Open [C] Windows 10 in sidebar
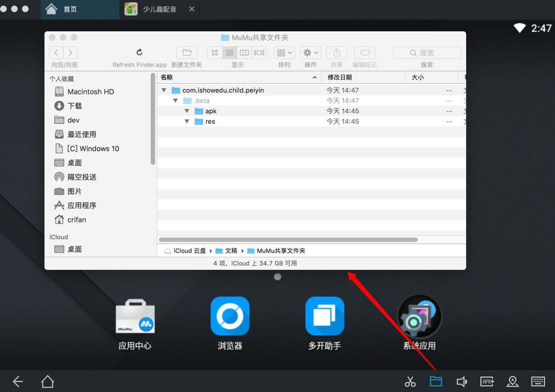The image size is (555, 392). pyautogui.click(x=93, y=148)
